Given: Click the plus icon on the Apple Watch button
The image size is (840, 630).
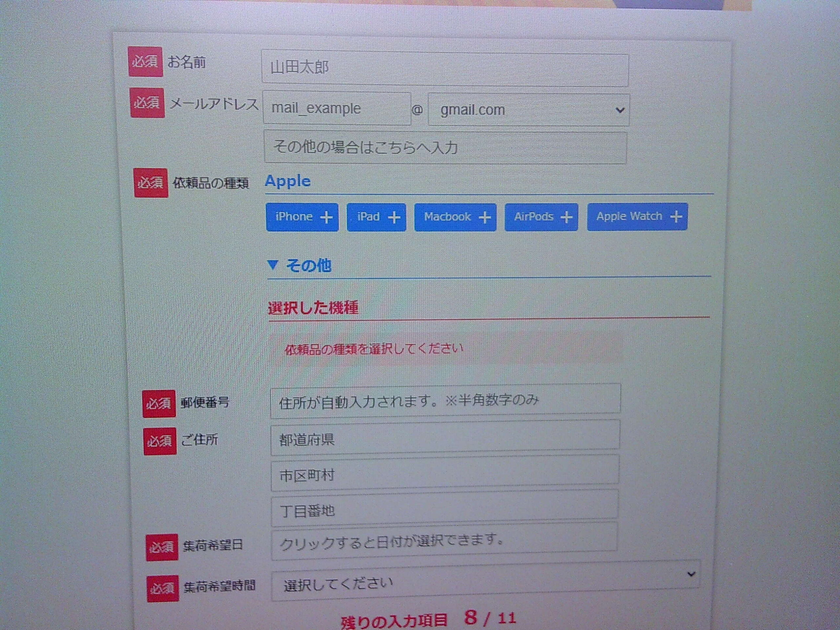Looking at the screenshot, I should tap(676, 217).
